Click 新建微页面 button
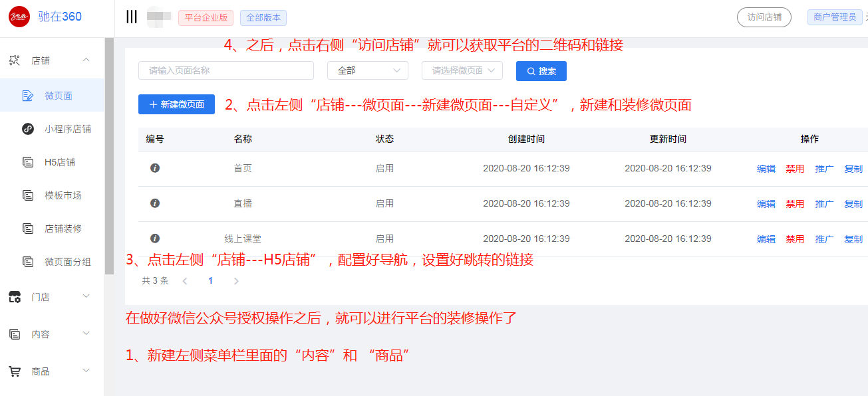This screenshot has height=396, width=868. (176, 104)
